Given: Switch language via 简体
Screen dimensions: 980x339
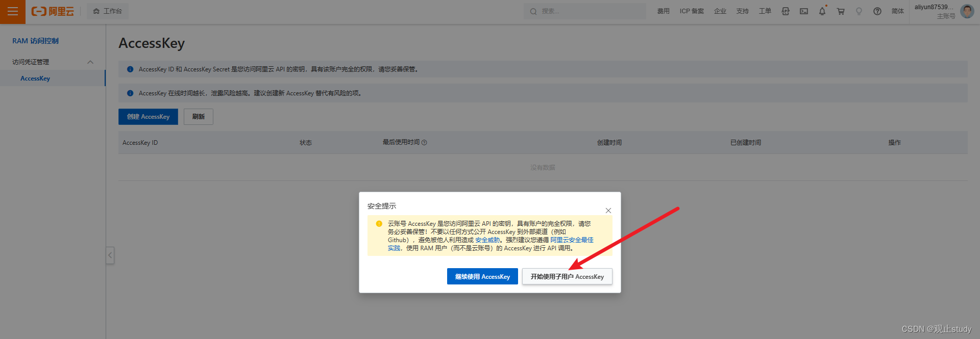Looking at the screenshot, I should click(898, 11).
